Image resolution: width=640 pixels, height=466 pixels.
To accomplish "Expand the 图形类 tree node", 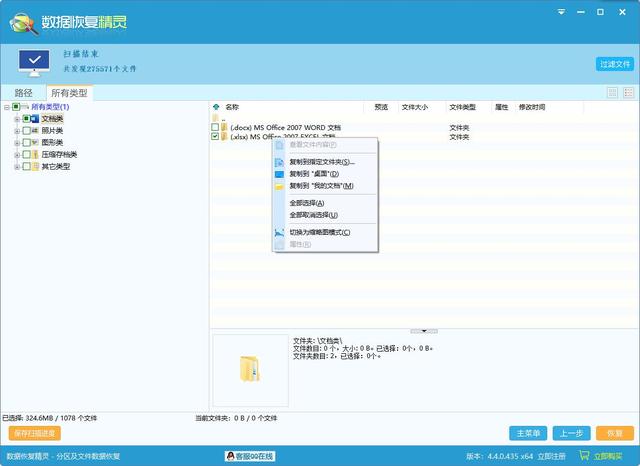I will point(17,143).
